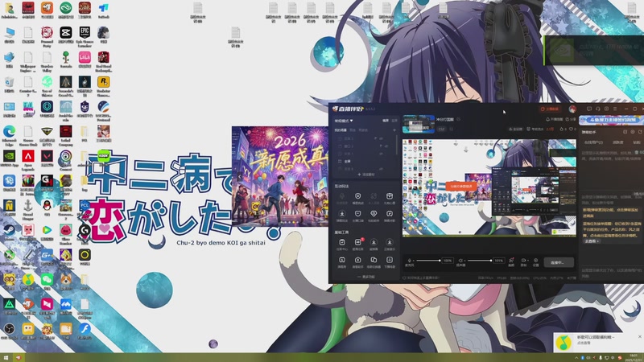
Task: Adjust the microphone volume slider
Action: point(428,261)
